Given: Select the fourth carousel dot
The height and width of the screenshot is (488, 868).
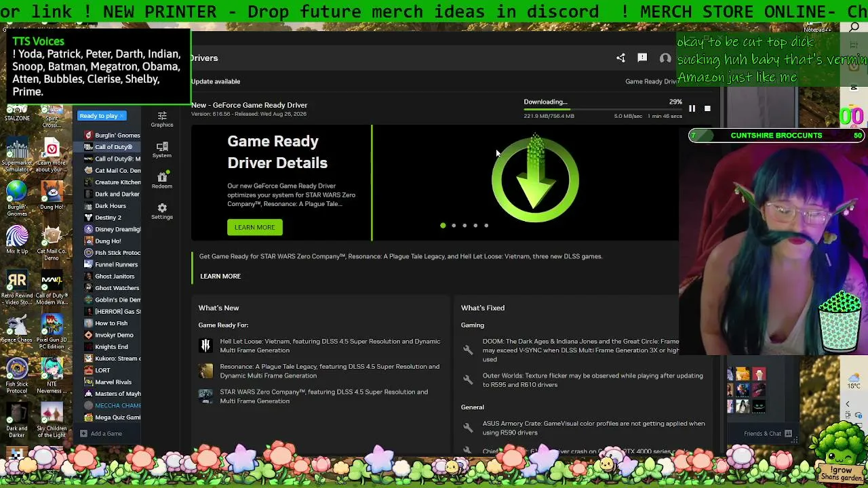Looking at the screenshot, I should tap(475, 226).
